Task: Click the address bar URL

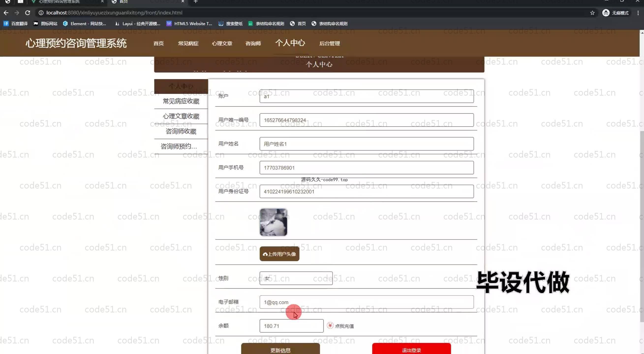Action: [114, 13]
